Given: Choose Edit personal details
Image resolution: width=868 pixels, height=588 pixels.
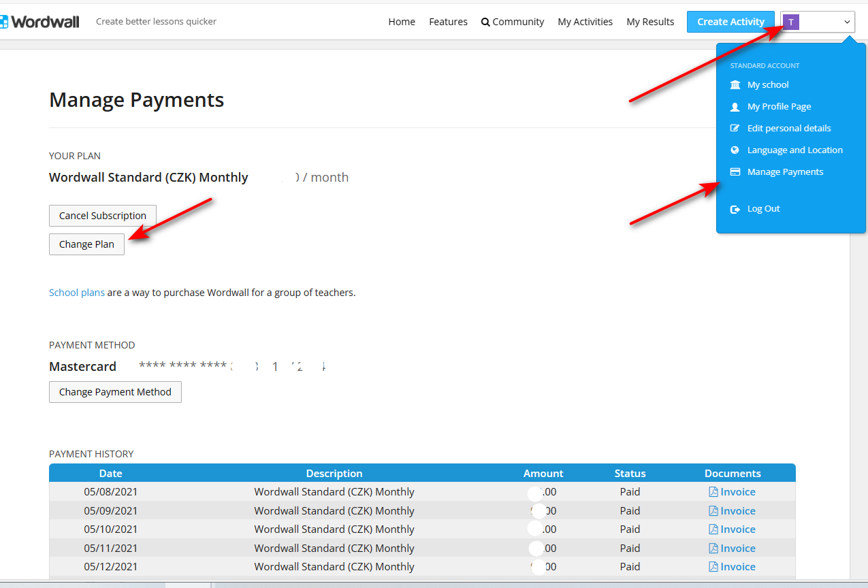Looking at the screenshot, I should [789, 129].
